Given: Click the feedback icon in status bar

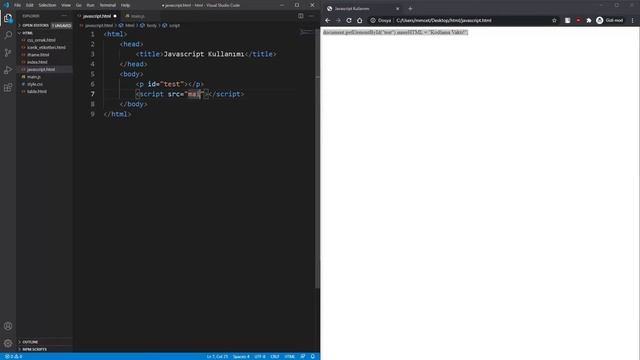Looking at the screenshot, I should (303, 356).
